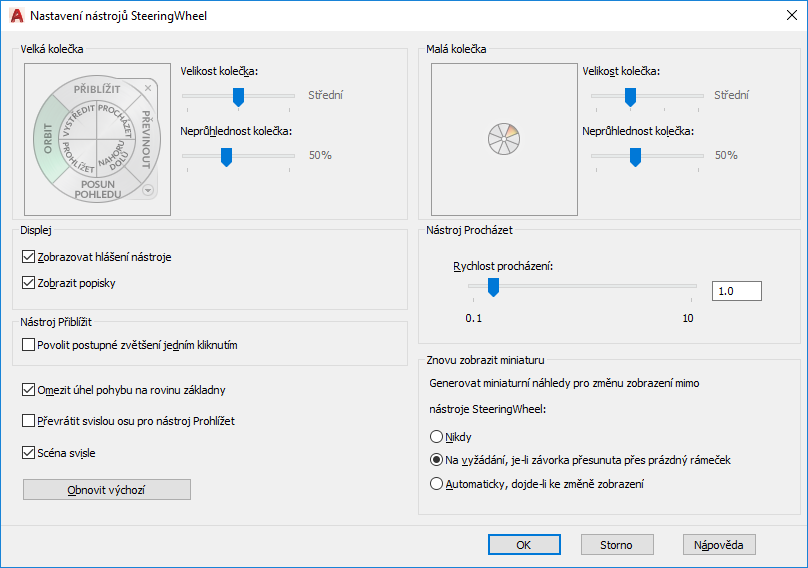Click the big wheel opacity slider handle
This screenshot has height=568, width=808.
(226, 157)
